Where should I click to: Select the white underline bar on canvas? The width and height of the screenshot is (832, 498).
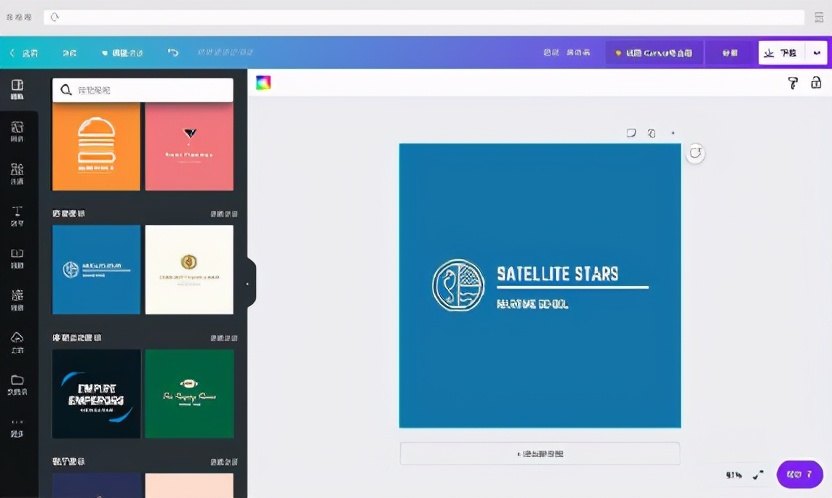(573, 287)
